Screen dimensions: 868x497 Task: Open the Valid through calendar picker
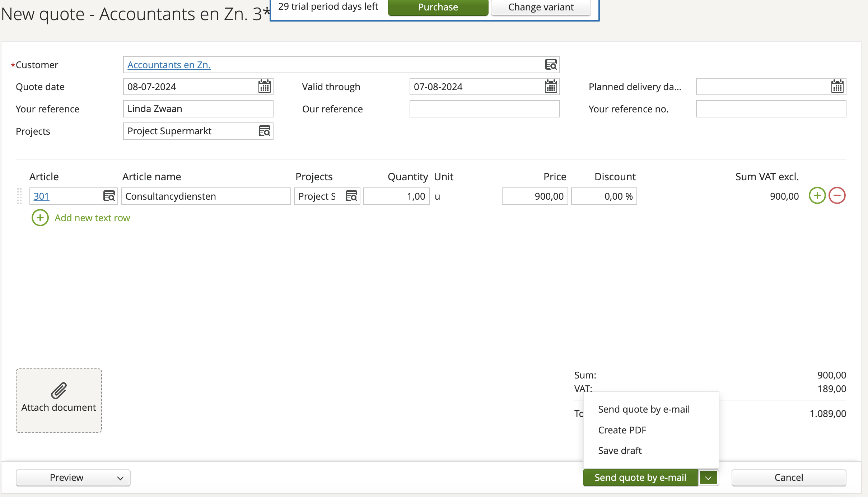[550, 87]
